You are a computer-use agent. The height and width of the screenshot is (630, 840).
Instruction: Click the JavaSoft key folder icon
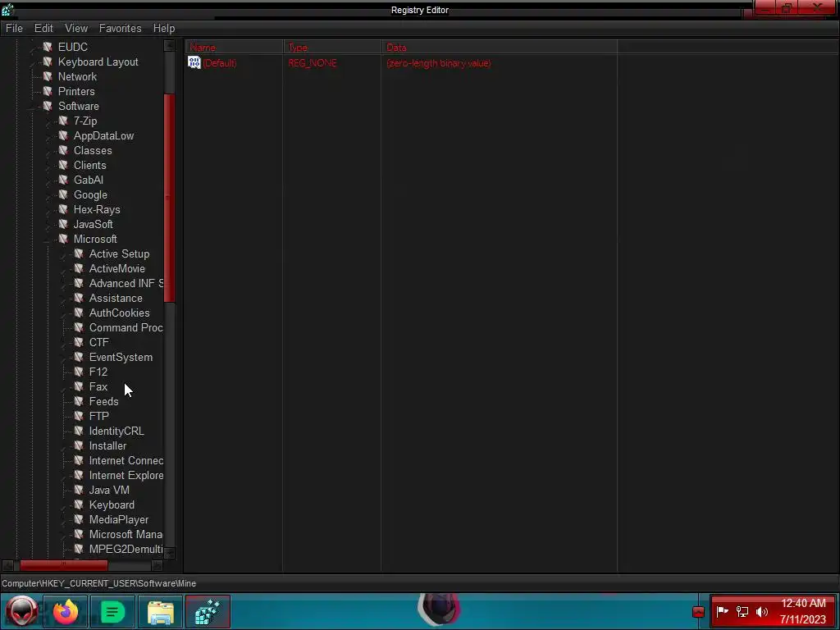coord(63,224)
